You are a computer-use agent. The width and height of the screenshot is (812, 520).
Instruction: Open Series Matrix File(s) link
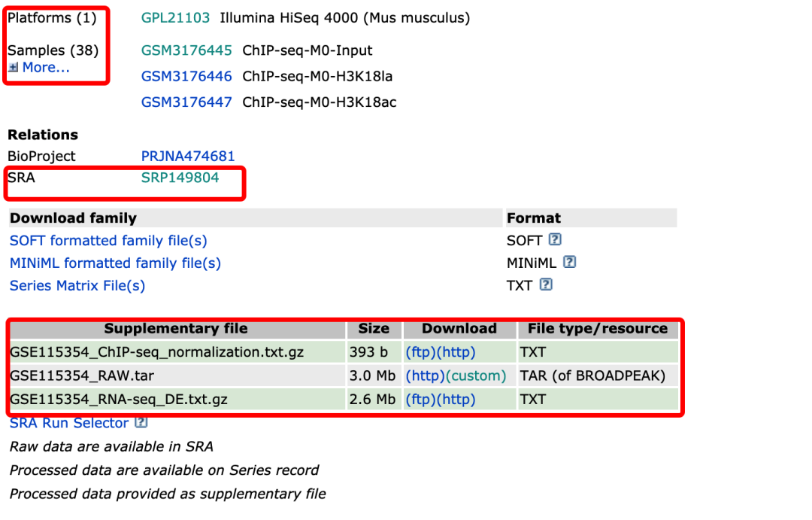pos(77,286)
